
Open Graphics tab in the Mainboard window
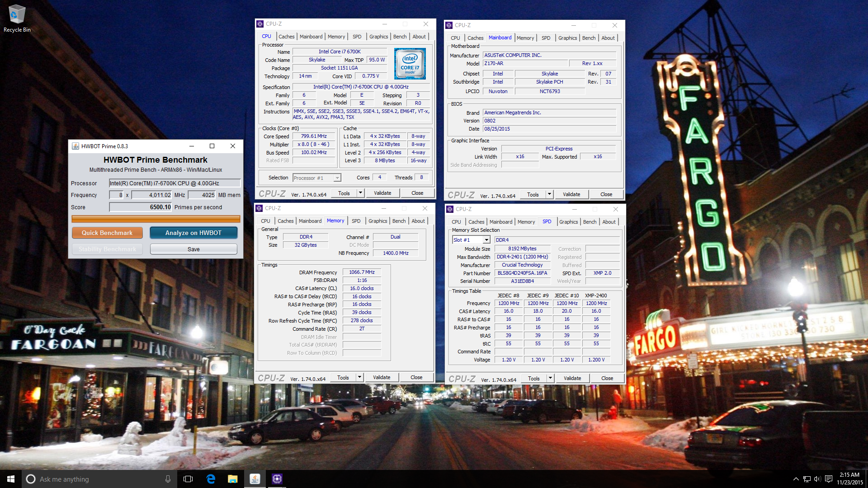click(x=567, y=38)
